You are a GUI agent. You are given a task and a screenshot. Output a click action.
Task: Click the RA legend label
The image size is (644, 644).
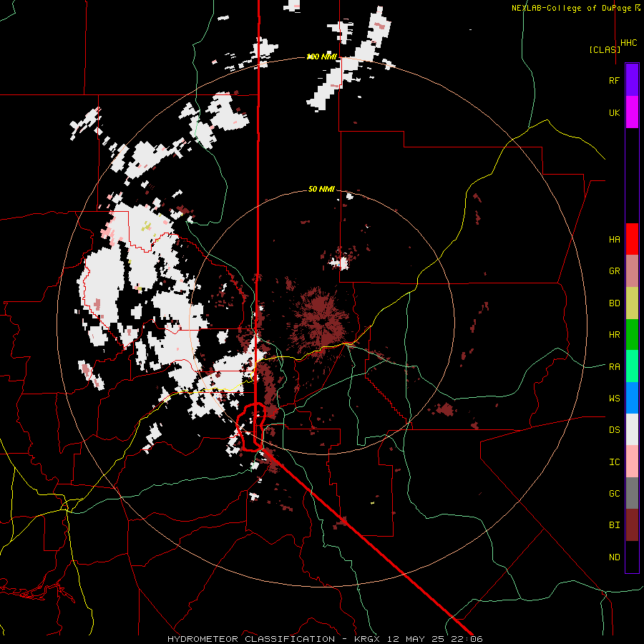pyautogui.click(x=614, y=366)
